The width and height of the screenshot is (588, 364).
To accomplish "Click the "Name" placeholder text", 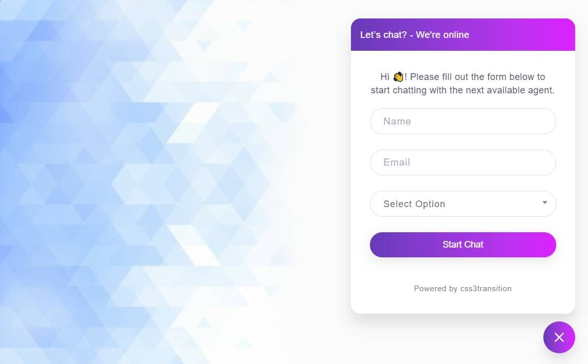I will point(397,122).
